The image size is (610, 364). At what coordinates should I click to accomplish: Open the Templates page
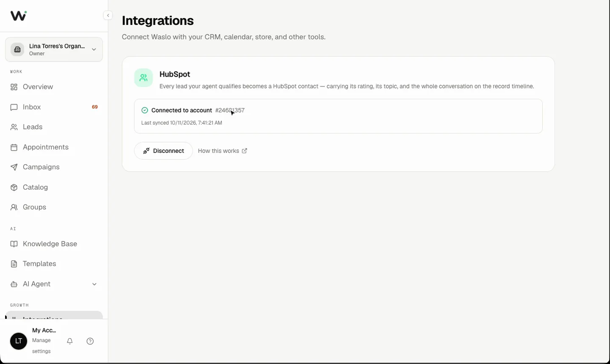(x=54, y=264)
